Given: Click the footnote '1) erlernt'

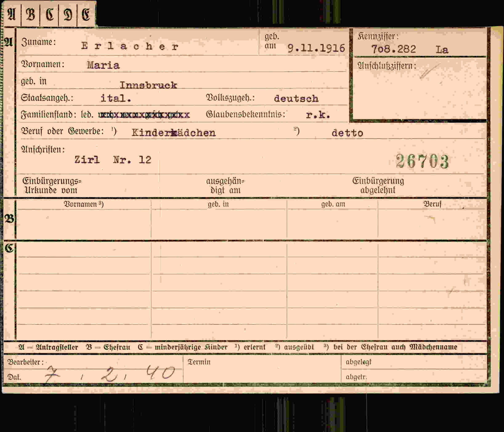Looking at the screenshot, I should point(250,347).
